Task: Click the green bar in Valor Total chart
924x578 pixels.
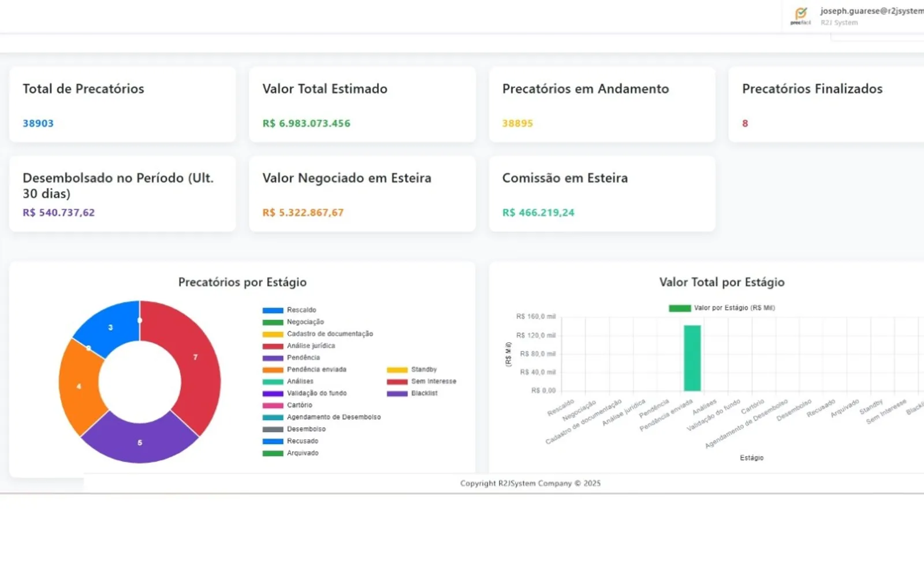Action: coord(692,358)
